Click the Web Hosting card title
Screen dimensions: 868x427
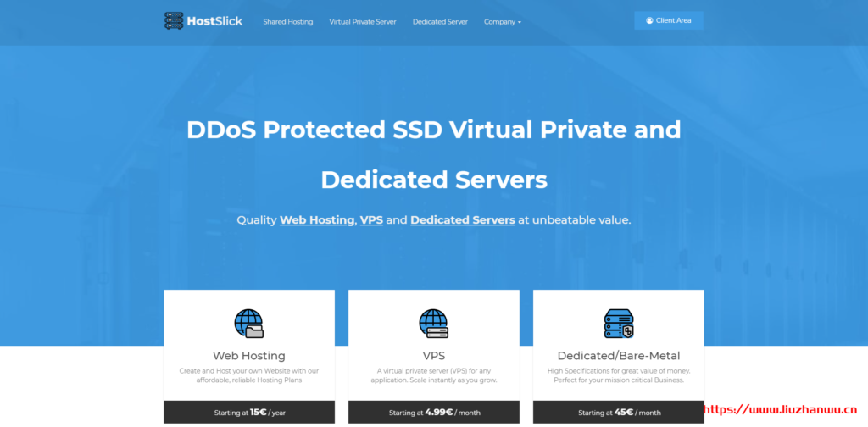tap(248, 356)
